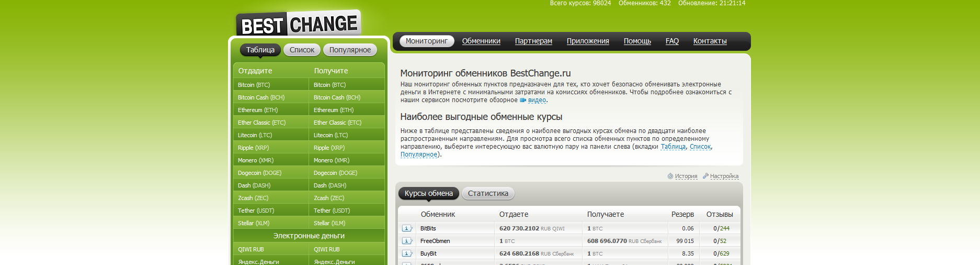Select Dash (DASH) in Получите column
Screen dimensions: 980x265
[347, 185]
